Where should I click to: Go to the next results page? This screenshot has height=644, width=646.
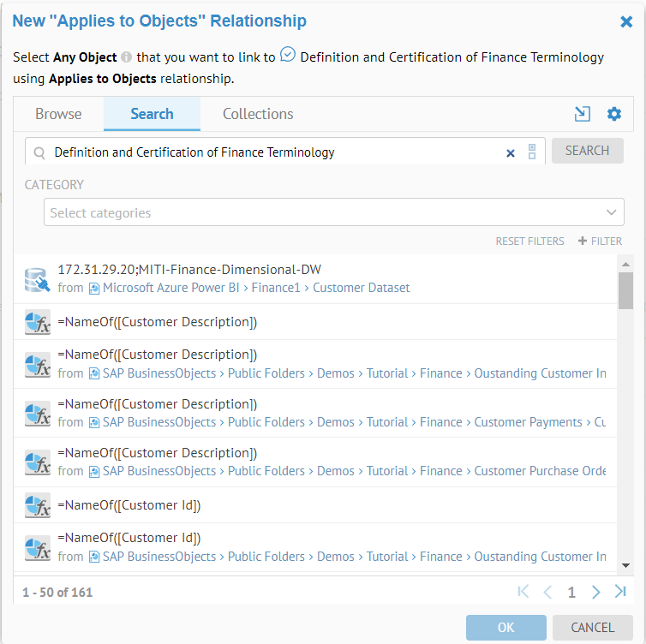596,592
